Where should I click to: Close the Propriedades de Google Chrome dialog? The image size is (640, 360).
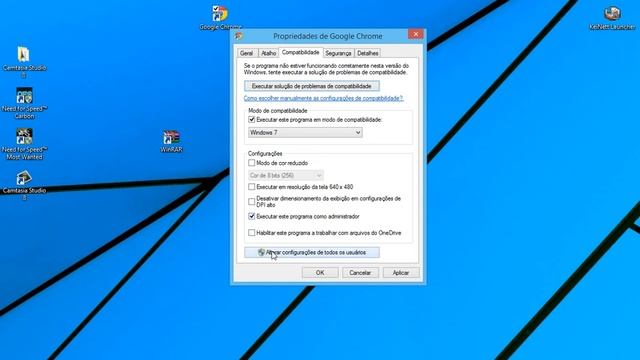416,34
